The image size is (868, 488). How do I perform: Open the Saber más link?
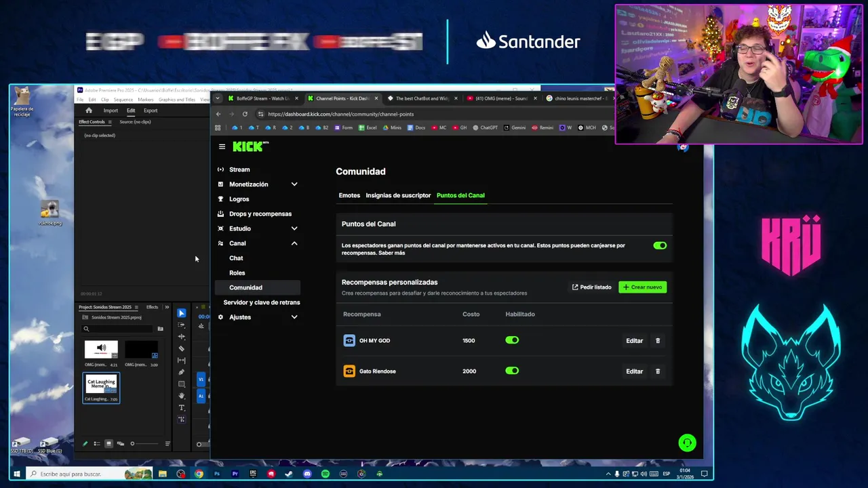pyautogui.click(x=391, y=253)
